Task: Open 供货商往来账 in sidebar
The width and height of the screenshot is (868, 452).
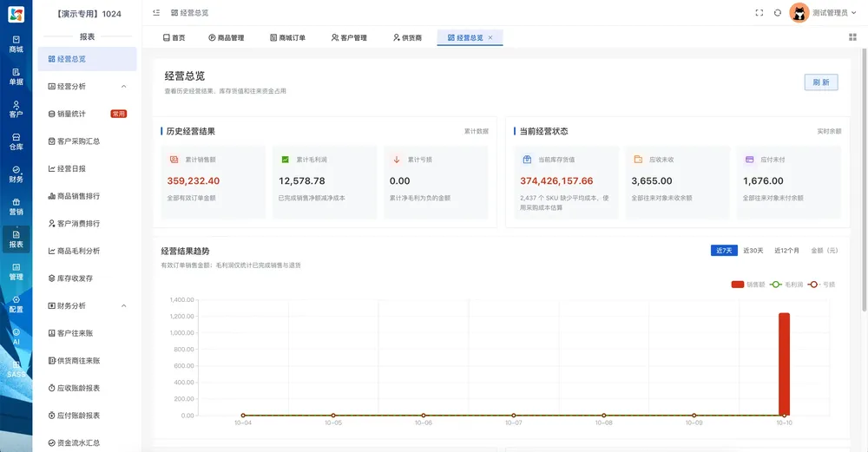Action: 87,360
